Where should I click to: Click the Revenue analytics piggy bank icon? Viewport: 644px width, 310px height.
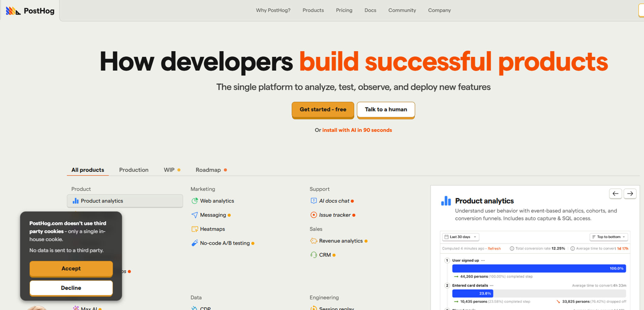pos(314,241)
